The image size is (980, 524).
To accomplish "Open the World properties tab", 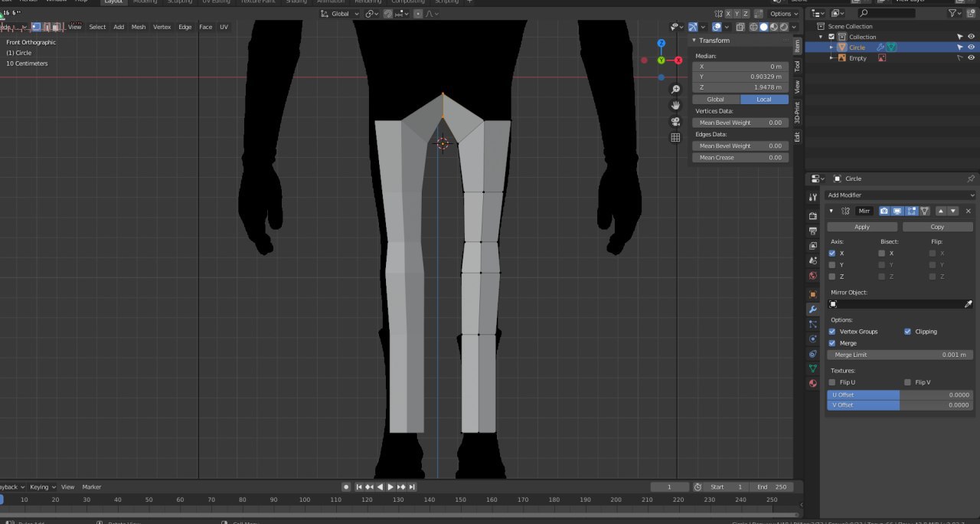I will [x=813, y=276].
